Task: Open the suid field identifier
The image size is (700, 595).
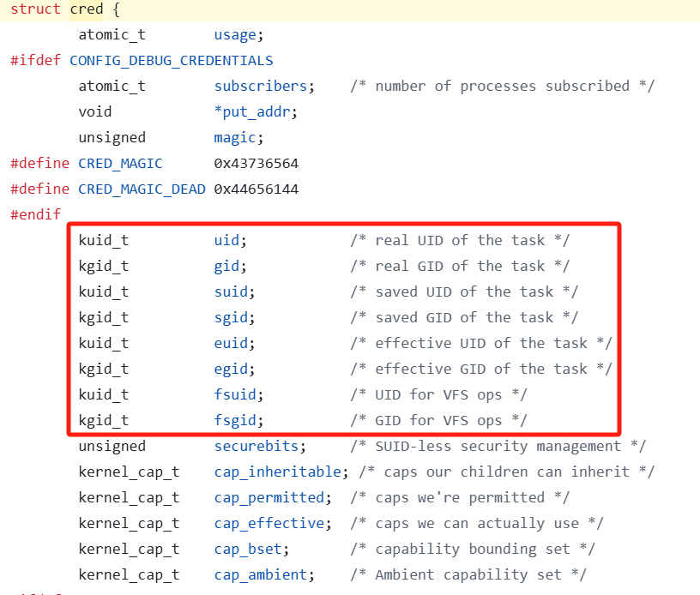Action: click(x=231, y=291)
